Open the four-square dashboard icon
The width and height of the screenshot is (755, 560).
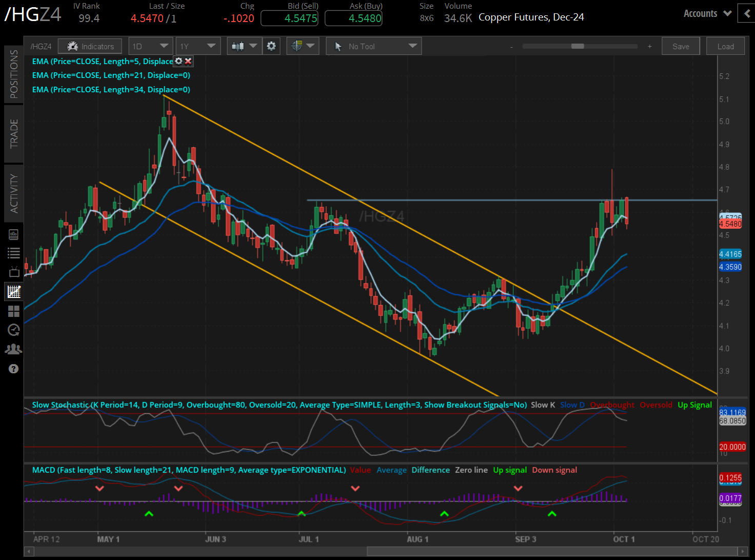[14, 311]
